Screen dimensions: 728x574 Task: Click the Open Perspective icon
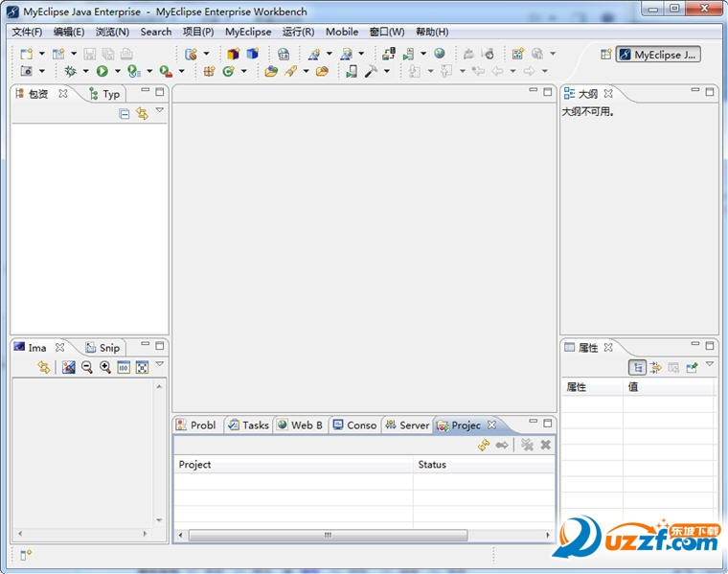point(606,55)
